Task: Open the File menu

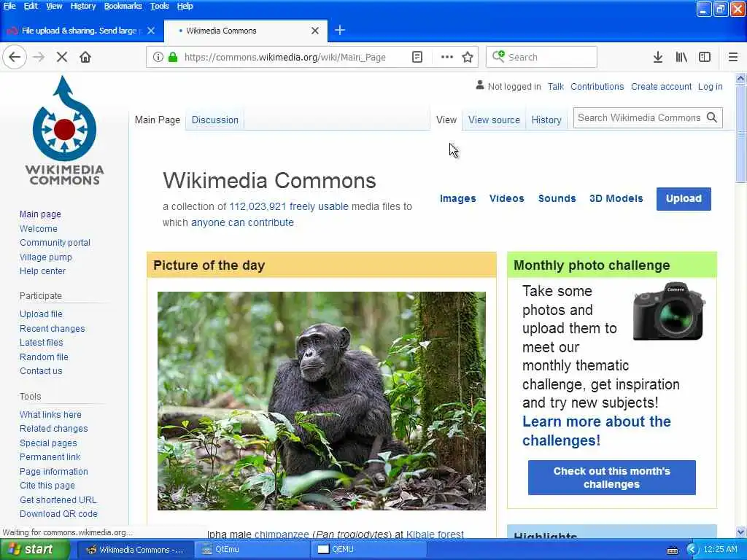Action: point(9,6)
